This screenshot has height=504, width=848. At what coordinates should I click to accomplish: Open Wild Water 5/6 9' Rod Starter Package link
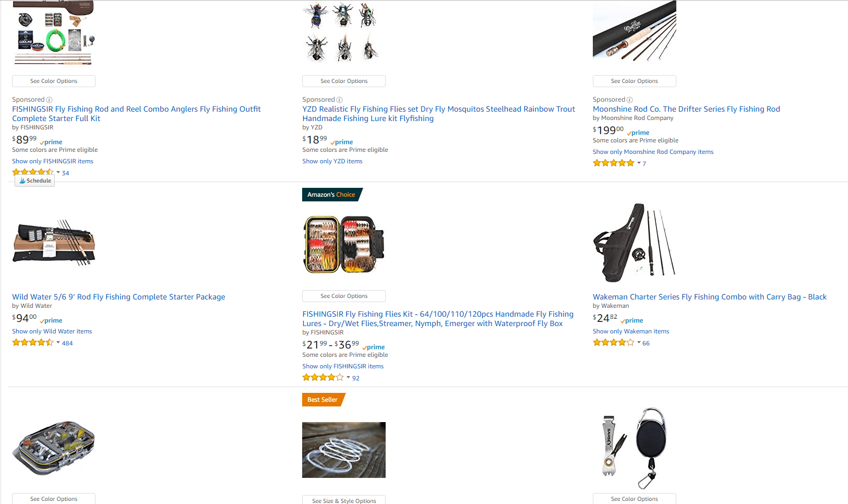pos(118,297)
